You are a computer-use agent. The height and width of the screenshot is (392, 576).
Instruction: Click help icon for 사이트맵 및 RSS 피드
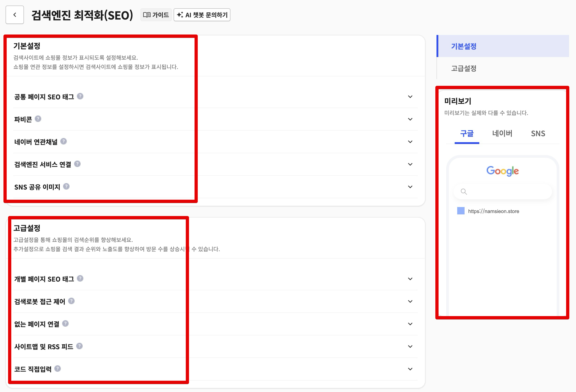79,346
